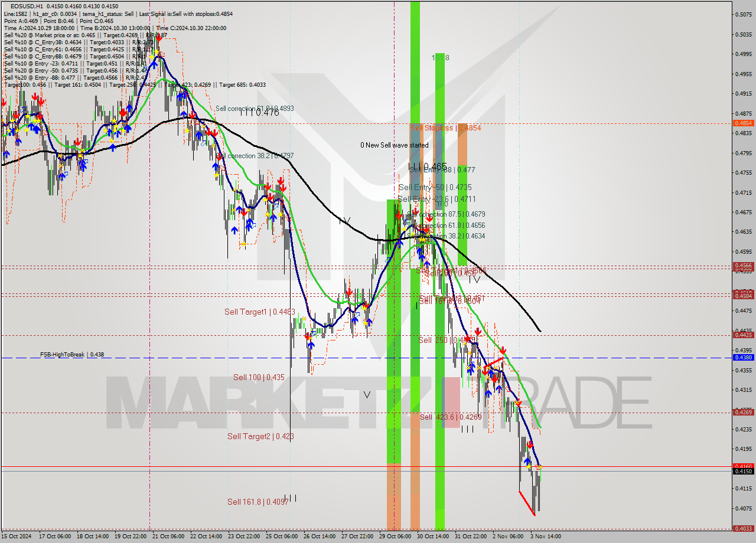Click the 0.4995 price scale value
Screen dimensions: 756x543
coord(743,54)
